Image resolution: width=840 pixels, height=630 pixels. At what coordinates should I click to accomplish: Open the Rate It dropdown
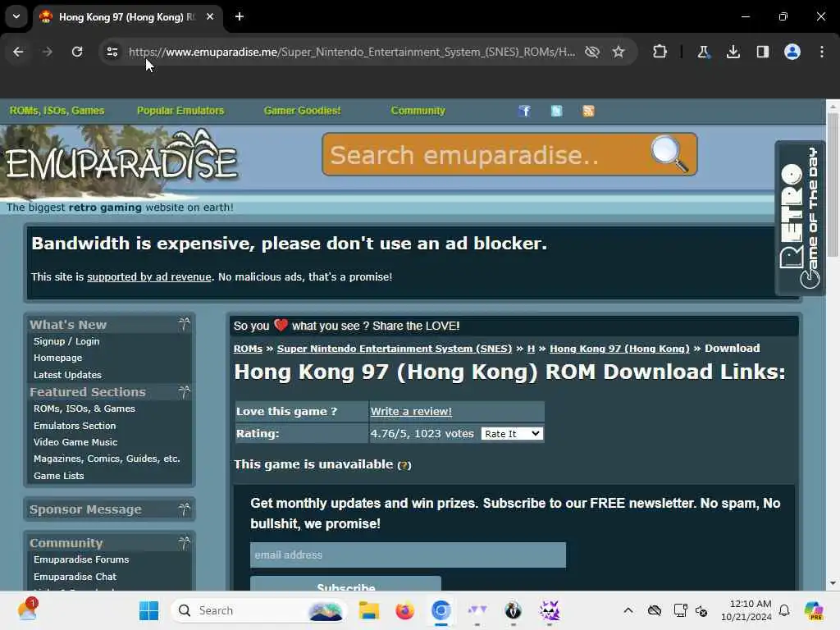pos(512,433)
